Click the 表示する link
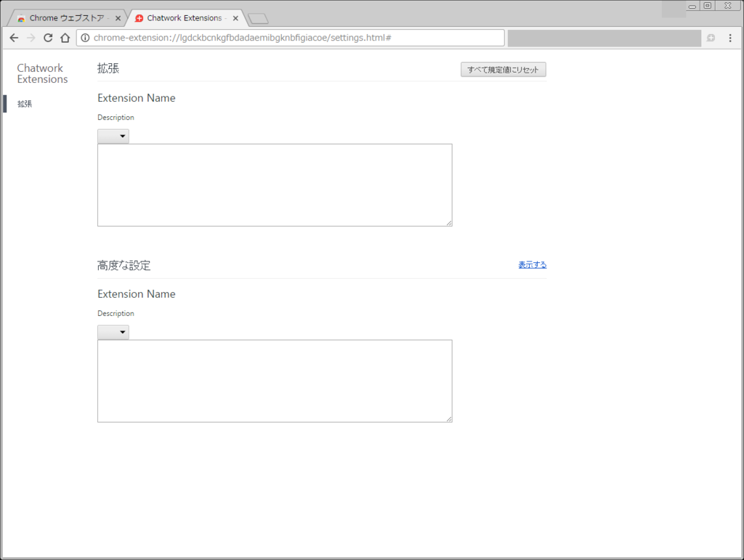744x560 pixels. pos(532,265)
